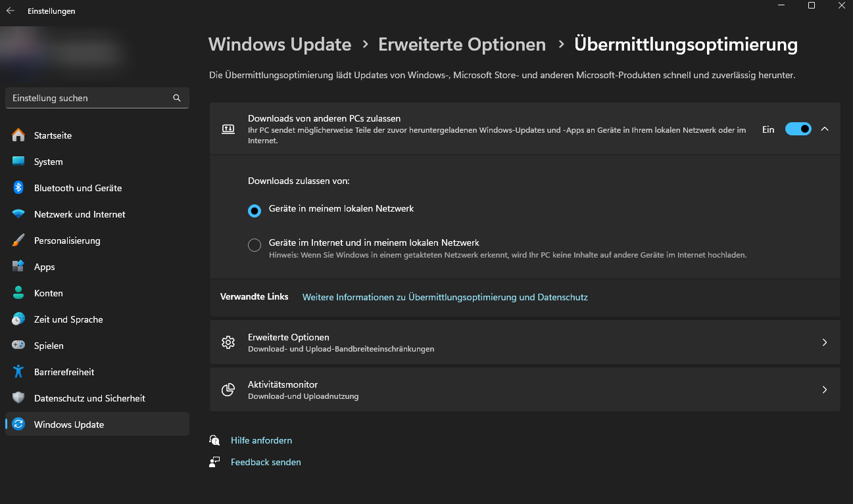
Task: Open Bluetooth und Geräte category
Action: click(x=97, y=188)
